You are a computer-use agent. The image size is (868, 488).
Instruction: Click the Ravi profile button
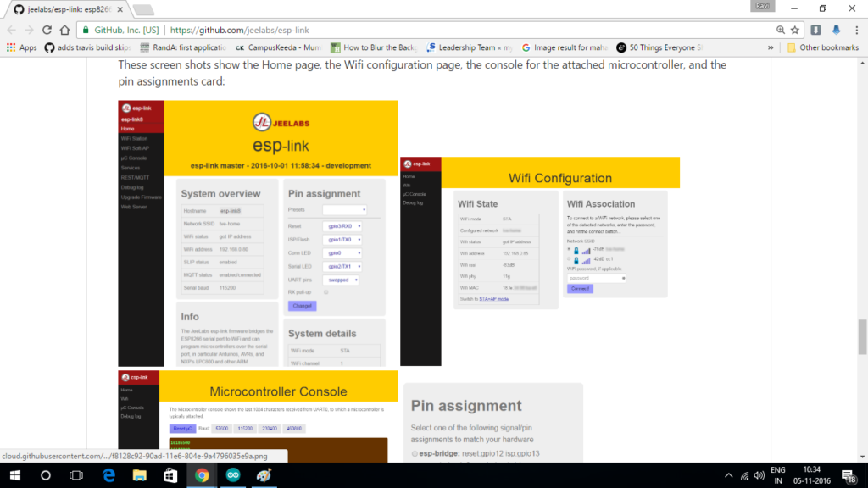click(x=762, y=6)
